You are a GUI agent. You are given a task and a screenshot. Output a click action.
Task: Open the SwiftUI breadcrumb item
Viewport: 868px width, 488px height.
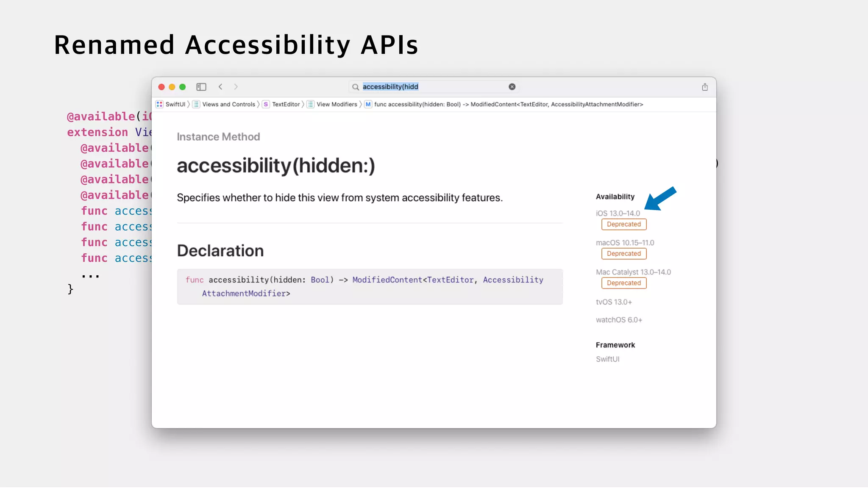175,104
